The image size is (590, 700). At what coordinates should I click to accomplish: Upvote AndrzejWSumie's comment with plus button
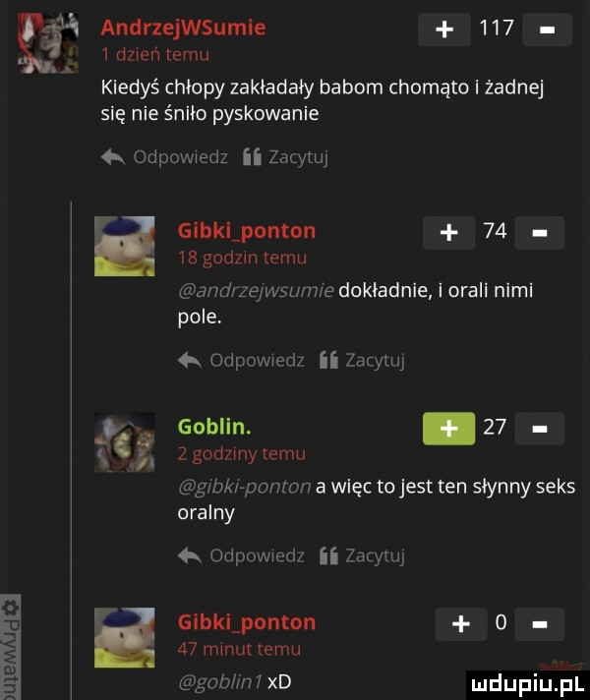(443, 29)
